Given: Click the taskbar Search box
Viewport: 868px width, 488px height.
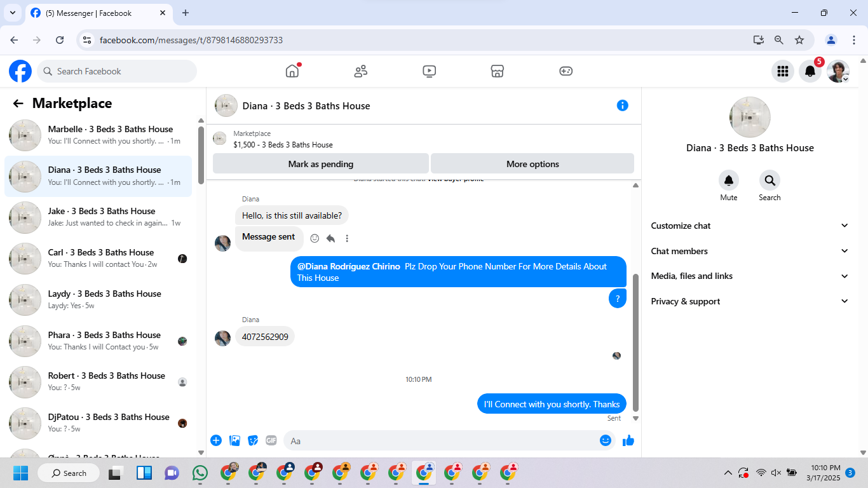Looking at the screenshot, I should (x=69, y=473).
